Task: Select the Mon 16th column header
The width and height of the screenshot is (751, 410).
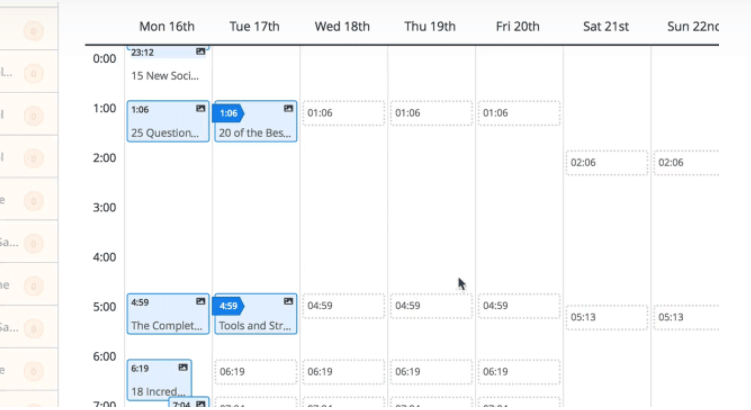Action: tap(167, 26)
